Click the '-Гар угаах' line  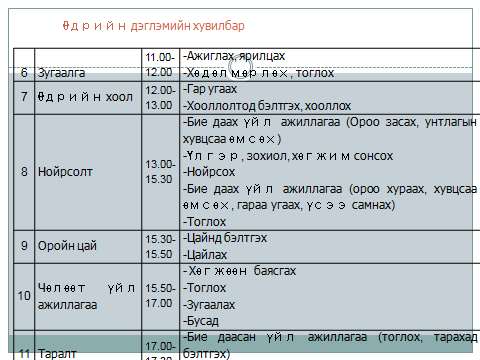[x=210, y=89]
